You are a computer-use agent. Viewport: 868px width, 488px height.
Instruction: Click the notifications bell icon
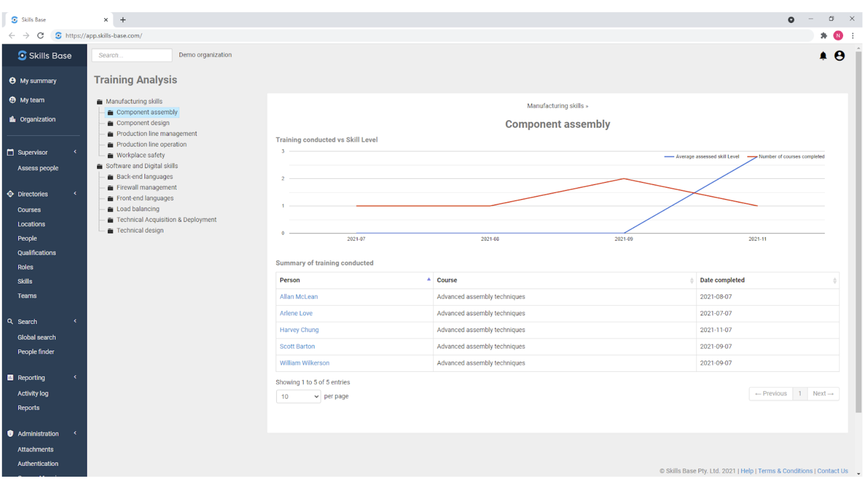(823, 56)
